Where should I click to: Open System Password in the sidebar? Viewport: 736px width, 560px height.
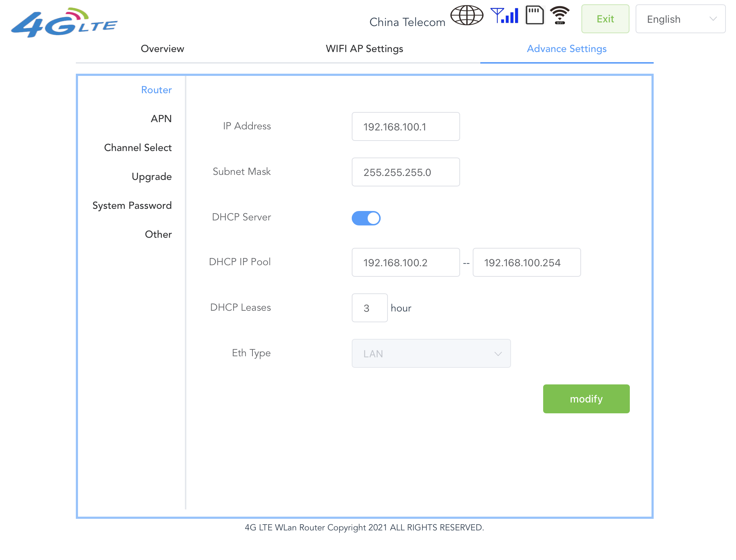(x=132, y=206)
